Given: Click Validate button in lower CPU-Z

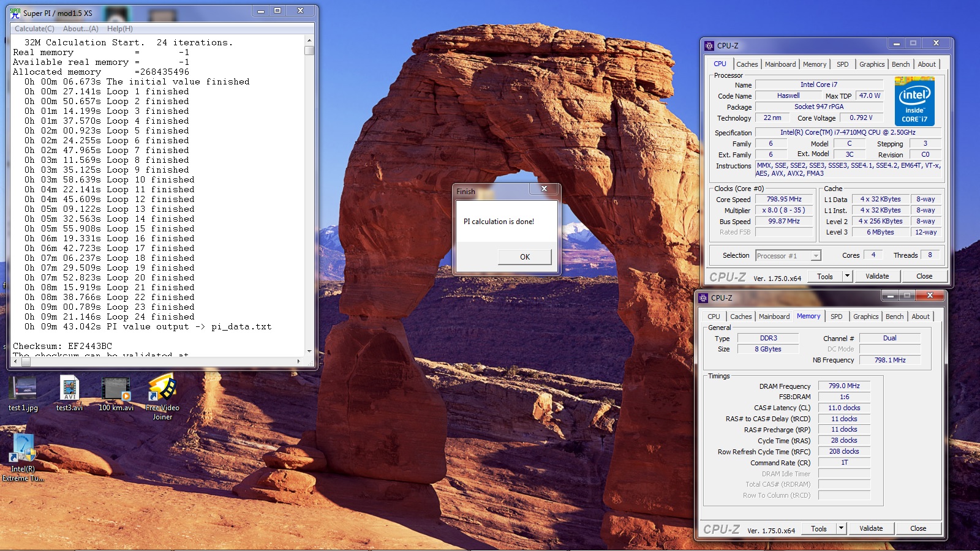Looking at the screenshot, I should point(871,528).
